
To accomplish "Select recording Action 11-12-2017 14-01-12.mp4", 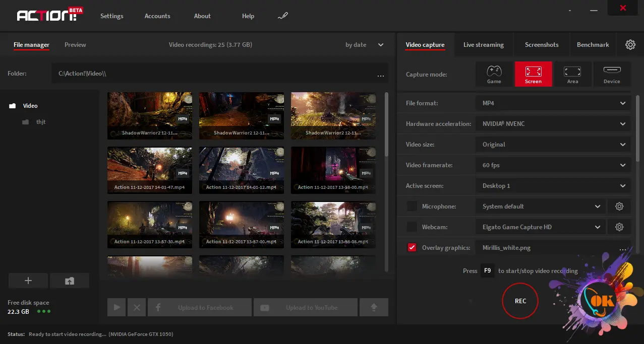I will 242,170.
